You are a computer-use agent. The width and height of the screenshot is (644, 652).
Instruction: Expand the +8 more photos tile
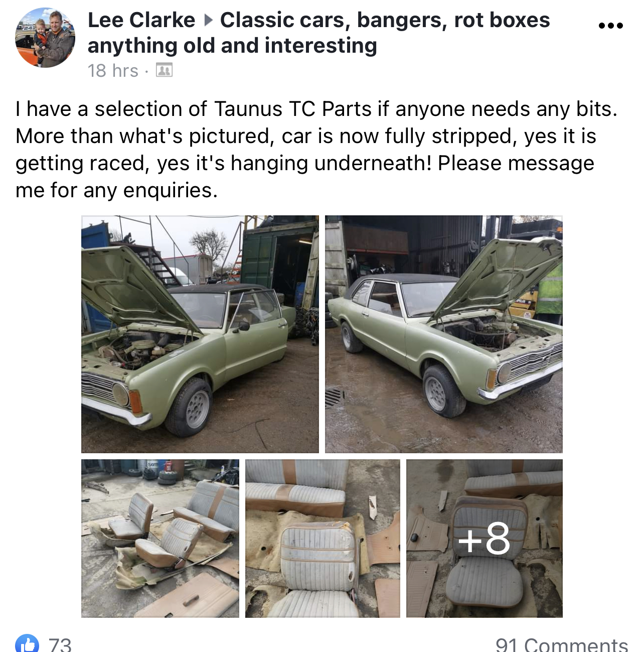[x=485, y=539]
